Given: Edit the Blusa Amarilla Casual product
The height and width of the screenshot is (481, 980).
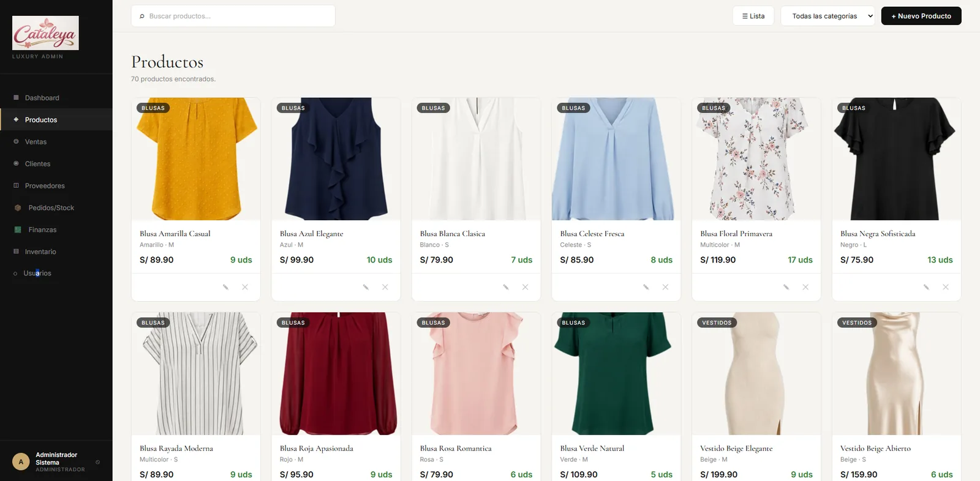Looking at the screenshot, I should (x=225, y=287).
